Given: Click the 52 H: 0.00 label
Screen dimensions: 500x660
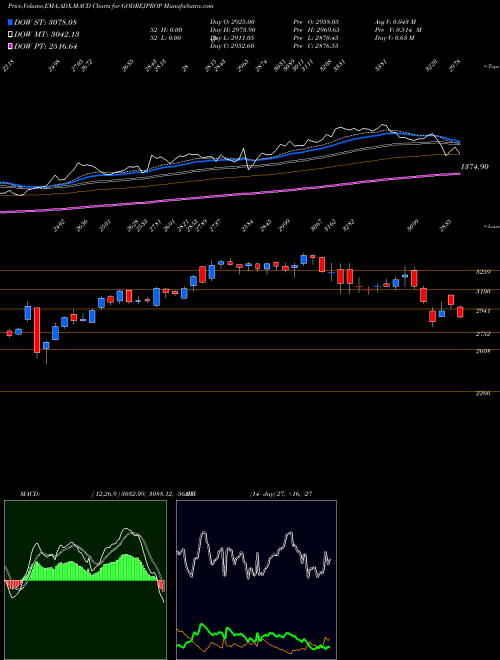Looking at the screenshot, I should pos(164,30).
